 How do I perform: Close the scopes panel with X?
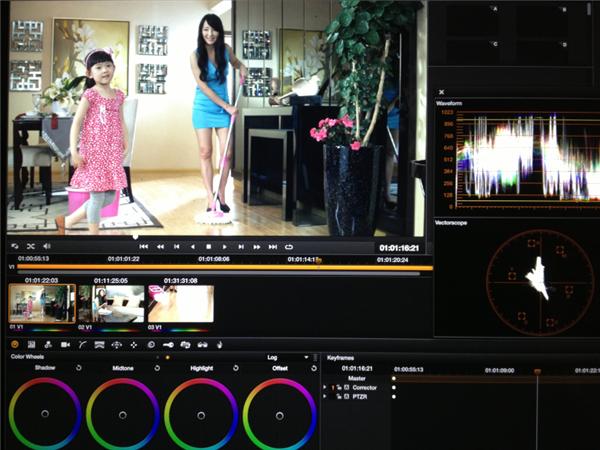coord(441,92)
